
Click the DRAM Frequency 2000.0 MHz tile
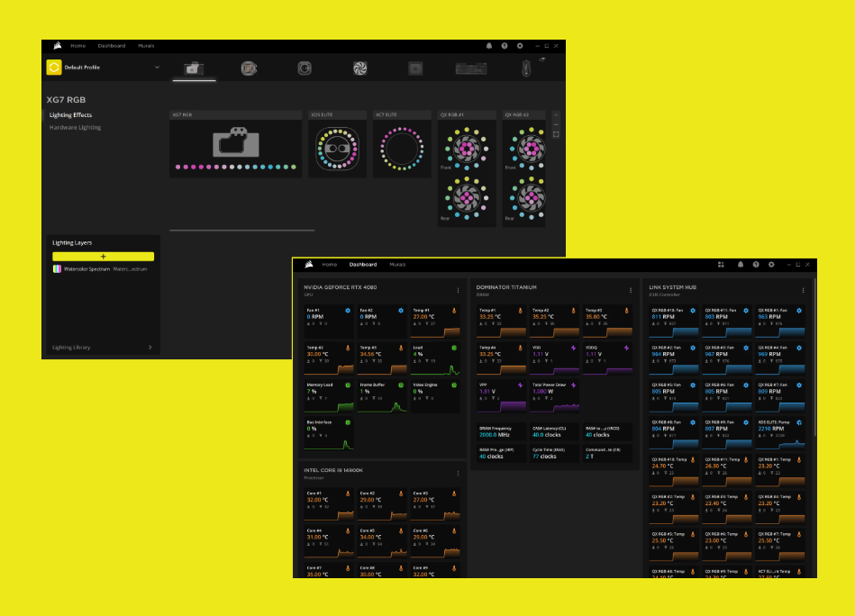pos(502,431)
